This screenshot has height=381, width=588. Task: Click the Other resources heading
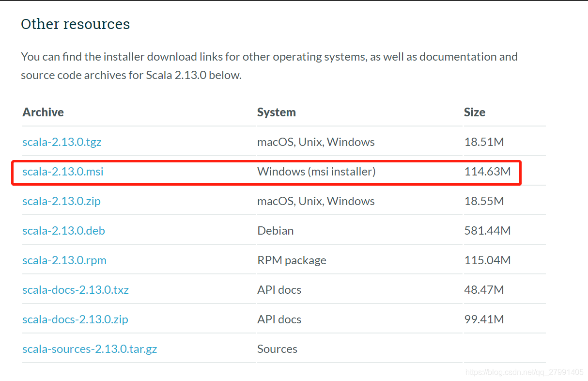coord(75,24)
